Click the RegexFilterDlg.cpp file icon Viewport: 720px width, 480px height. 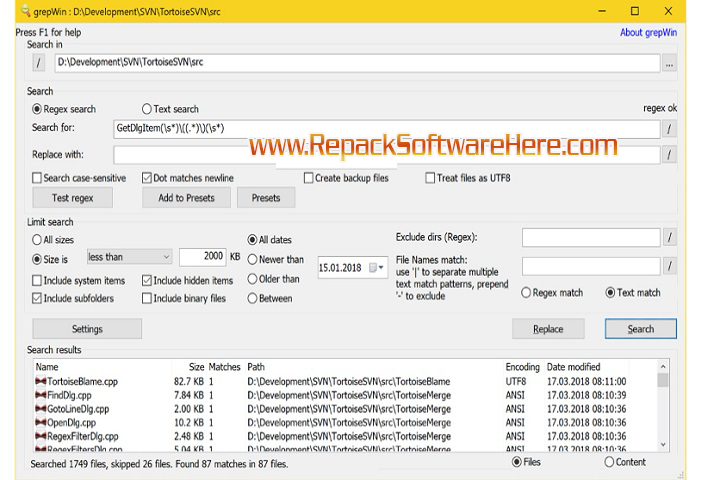[41, 436]
